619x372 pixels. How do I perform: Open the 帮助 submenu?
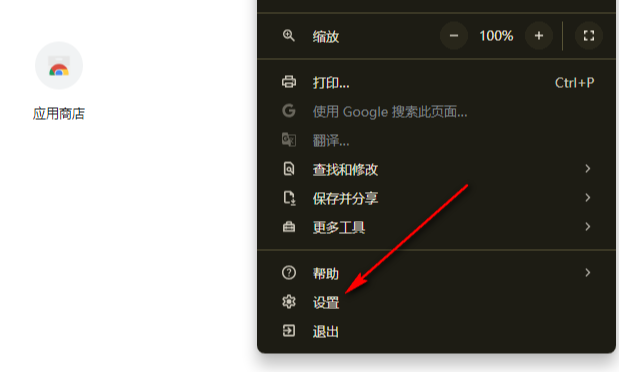pos(437,273)
